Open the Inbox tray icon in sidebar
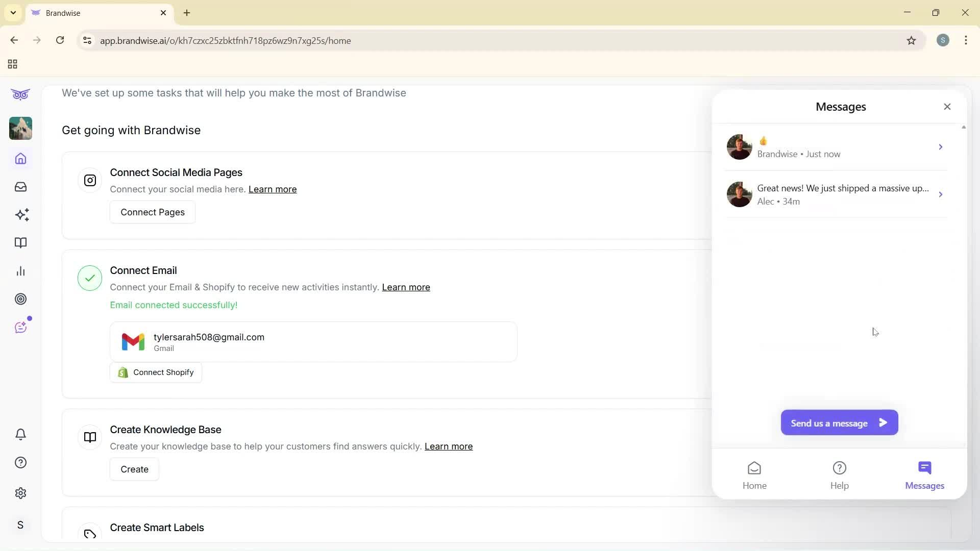Image resolution: width=980 pixels, height=551 pixels. coord(20,187)
